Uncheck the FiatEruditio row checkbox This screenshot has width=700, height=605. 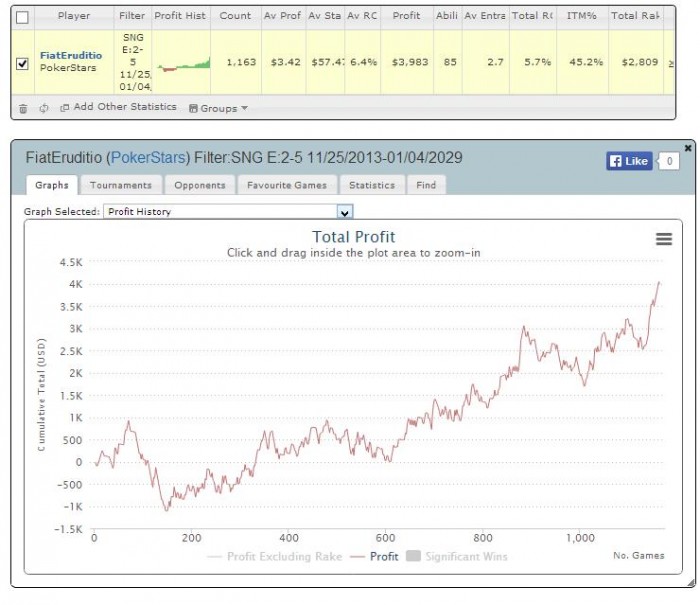pyautogui.click(x=22, y=63)
